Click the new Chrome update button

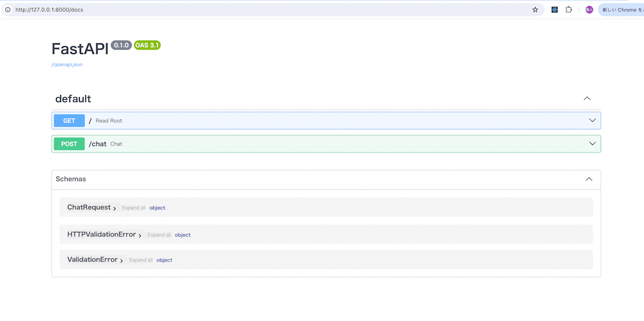pos(621,10)
